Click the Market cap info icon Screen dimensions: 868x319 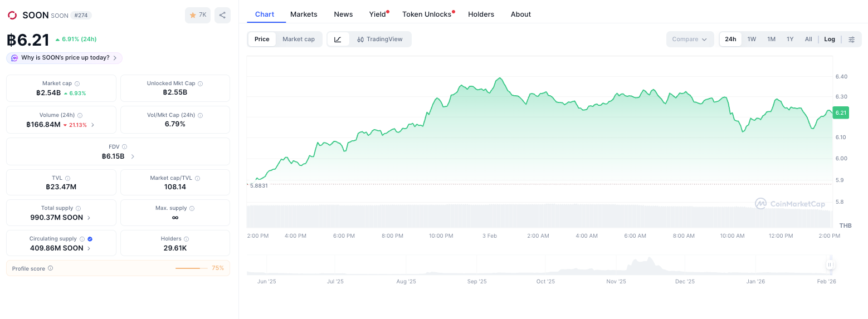tap(77, 84)
